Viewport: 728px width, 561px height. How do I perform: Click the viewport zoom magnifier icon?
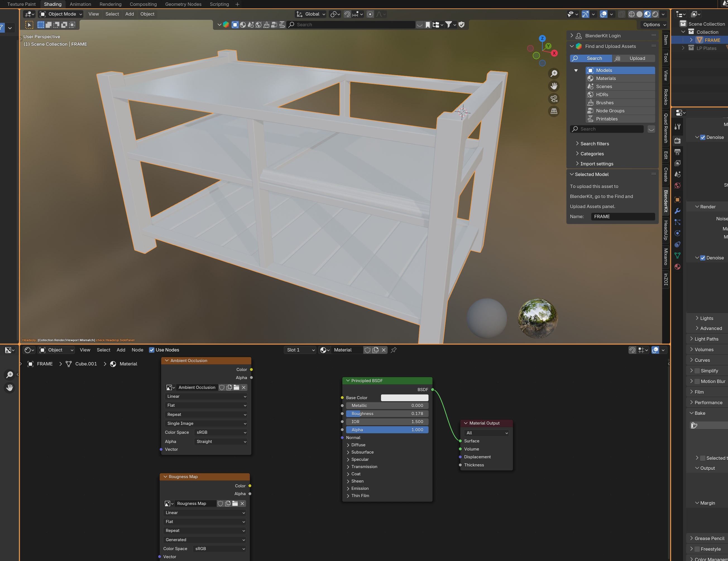click(x=554, y=73)
